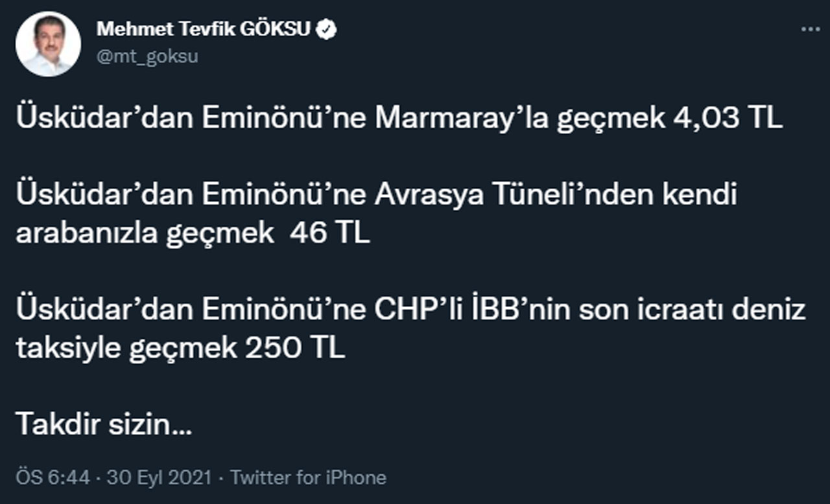The image size is (830, 504).
Task: Open the tweet's three-dot more options menu
Action: pyautogui.click(x=810, y=29)
